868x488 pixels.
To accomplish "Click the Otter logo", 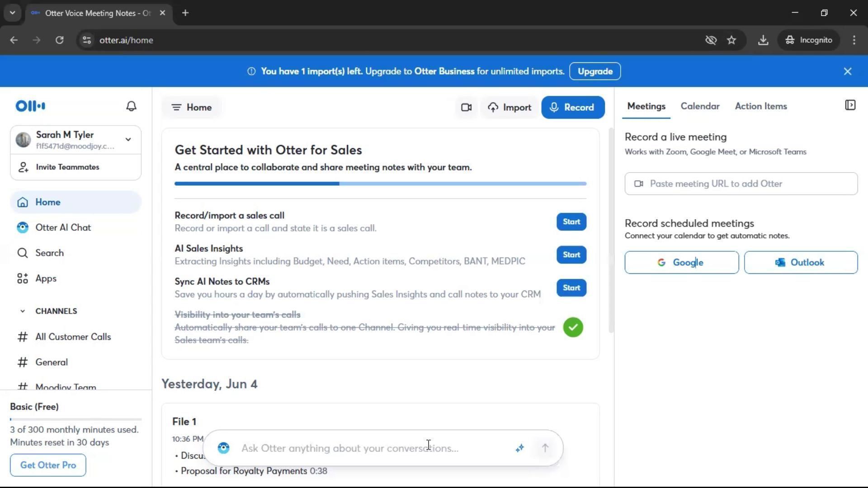I will 30,106.
